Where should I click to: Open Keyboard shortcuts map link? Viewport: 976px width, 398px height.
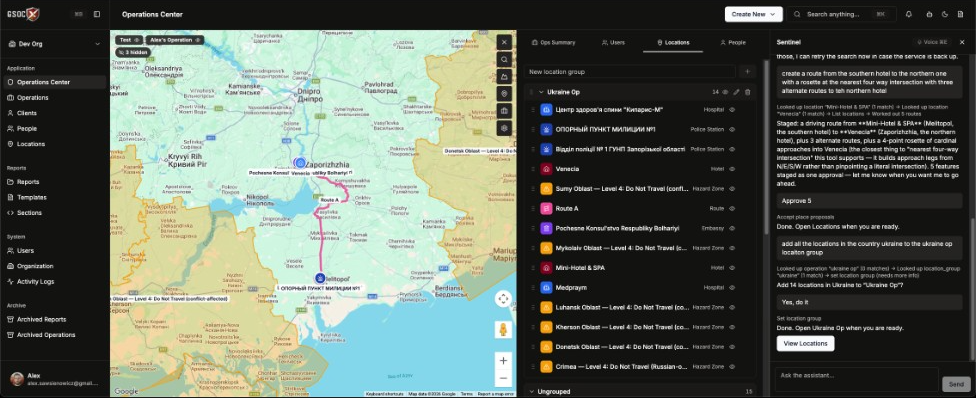385,394
